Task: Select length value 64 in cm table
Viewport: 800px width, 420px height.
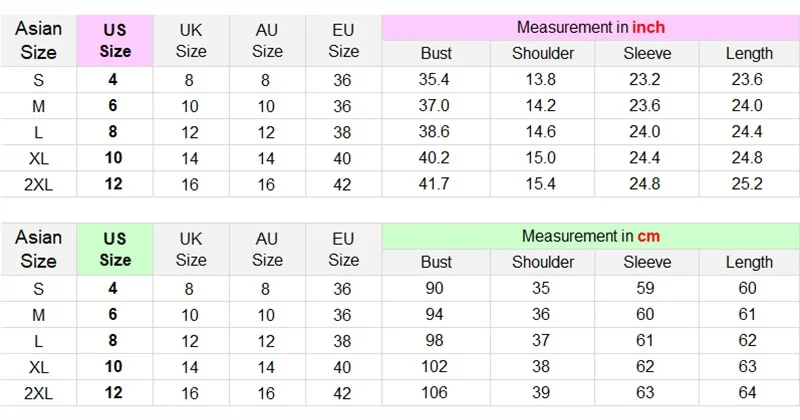Action: pyautogui.click(x=749, y=392)
